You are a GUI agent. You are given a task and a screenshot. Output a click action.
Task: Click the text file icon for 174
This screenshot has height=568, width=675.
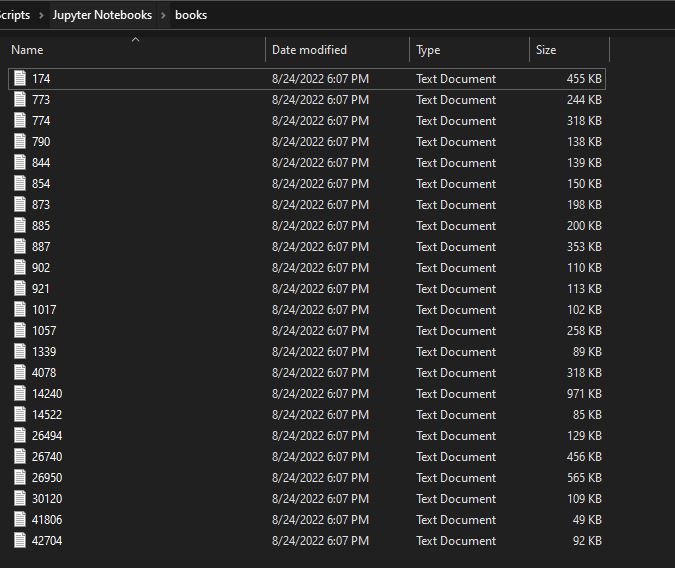tap(20, 79)
